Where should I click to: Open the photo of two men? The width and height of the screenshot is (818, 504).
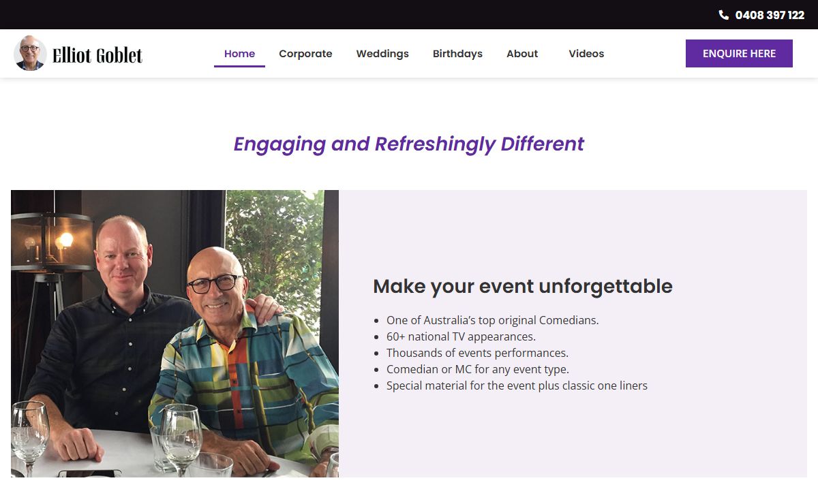175,334
